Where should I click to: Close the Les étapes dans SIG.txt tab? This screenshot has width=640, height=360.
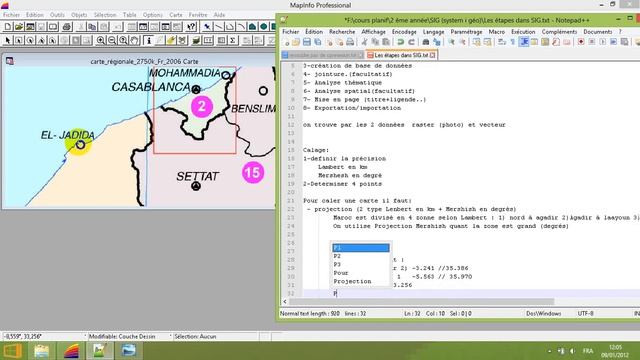coord(433,55)
